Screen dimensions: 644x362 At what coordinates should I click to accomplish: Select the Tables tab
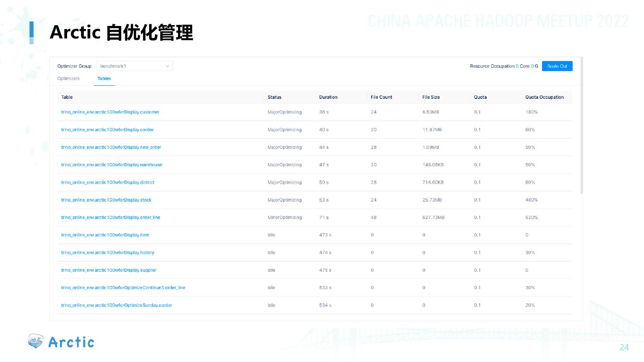104,79
